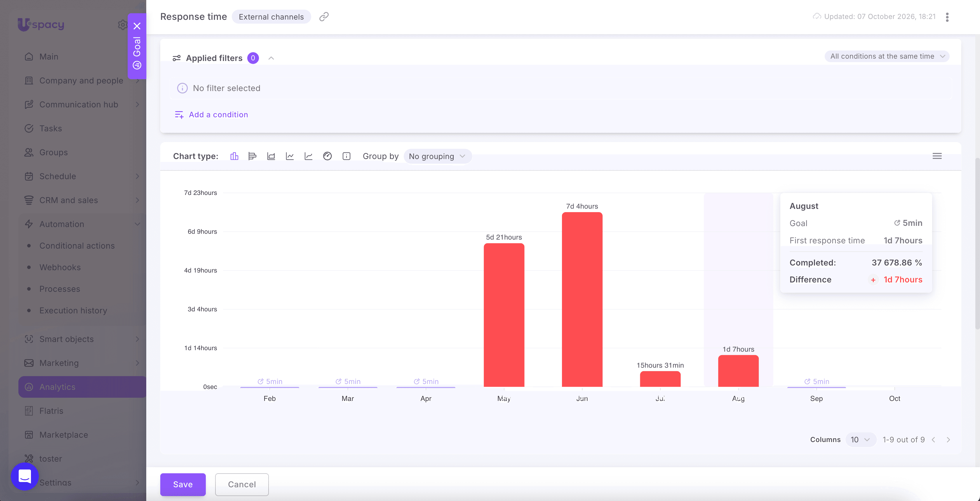Image resolution: width=980 pixels, height=501 pixels.
Task: Collapse the Applied filters section
Action: (271, 58)
